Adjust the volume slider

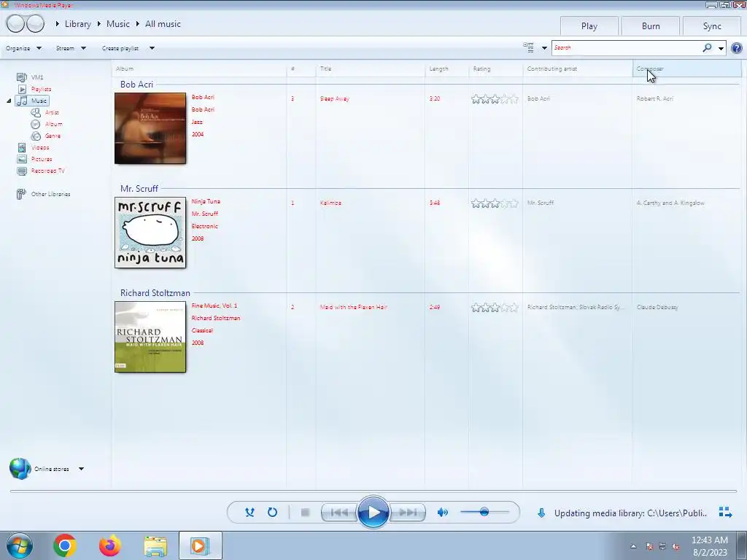coord(484,512)
